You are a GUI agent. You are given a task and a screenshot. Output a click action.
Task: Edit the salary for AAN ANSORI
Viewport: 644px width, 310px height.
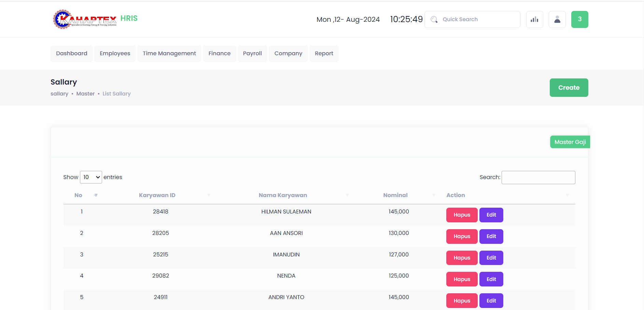[491, 236]
